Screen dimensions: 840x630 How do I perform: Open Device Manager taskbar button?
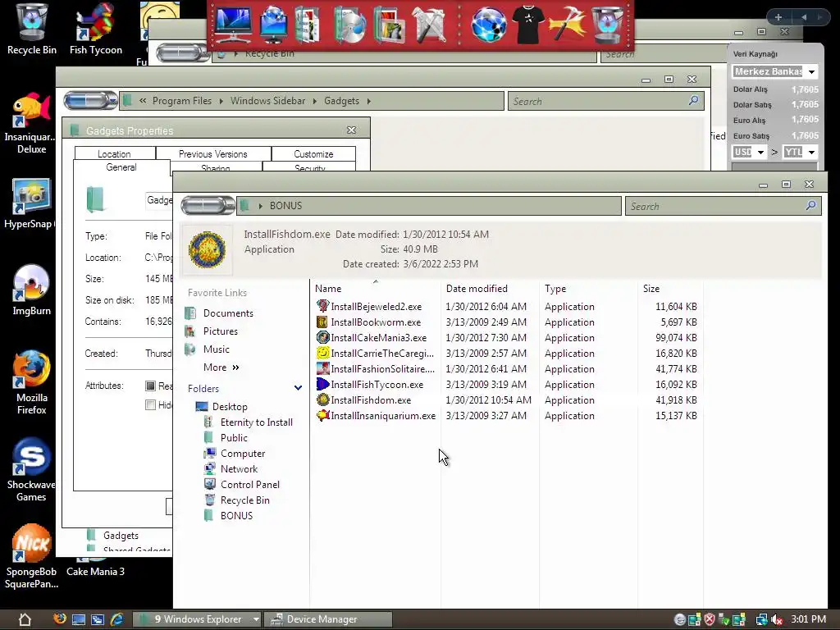point(328,619)
